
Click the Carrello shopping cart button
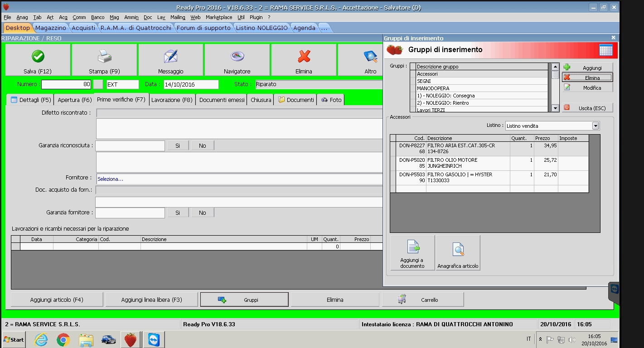423,300
